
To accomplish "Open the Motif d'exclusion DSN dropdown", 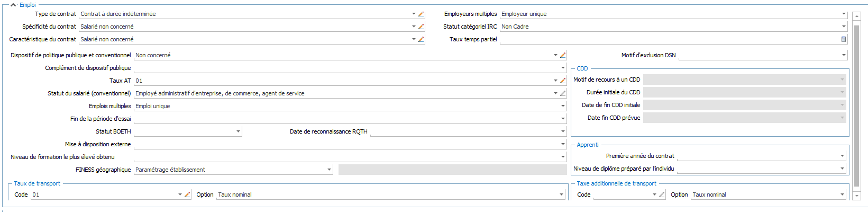I will [843, 55].
